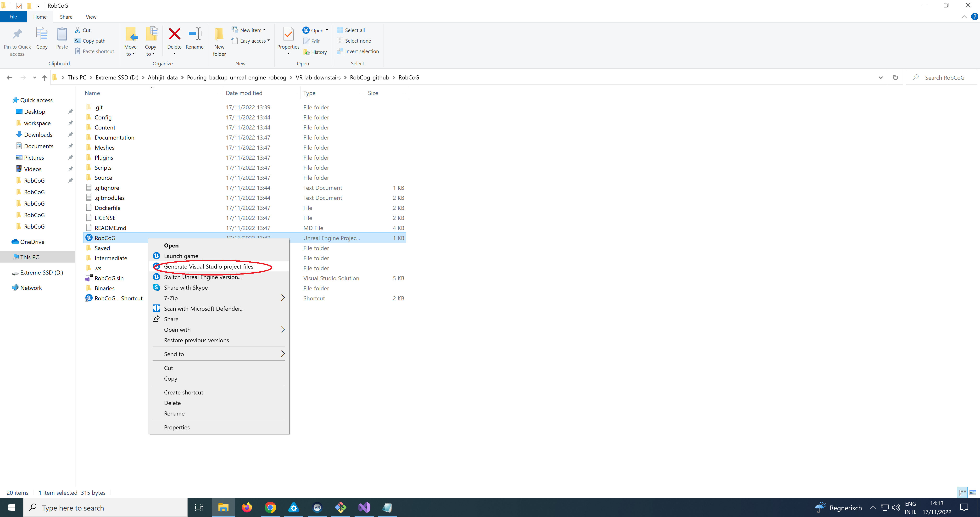Choose Generate Visual Studio project files
Viewport: 980px width, 517px height.
(x=208, y=266)
